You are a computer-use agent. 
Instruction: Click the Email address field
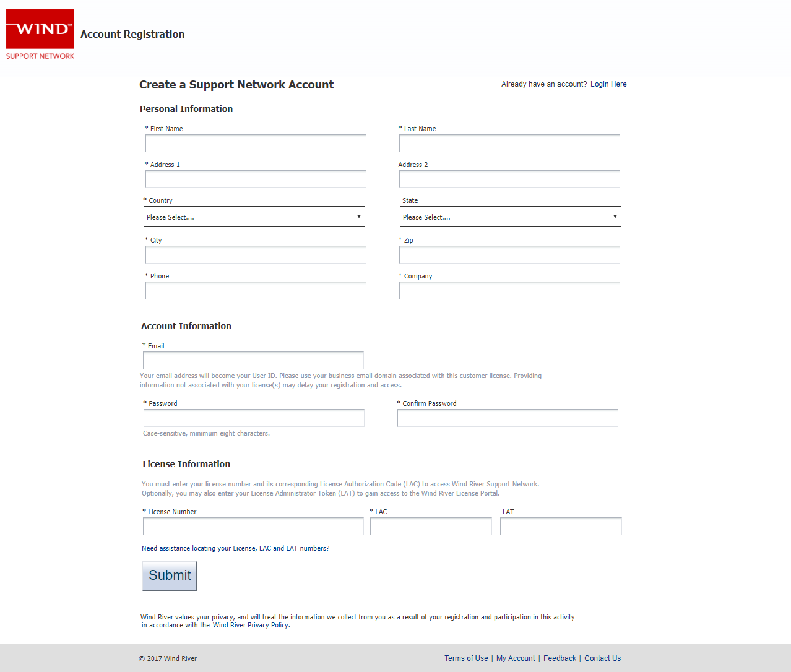[253, 361]
